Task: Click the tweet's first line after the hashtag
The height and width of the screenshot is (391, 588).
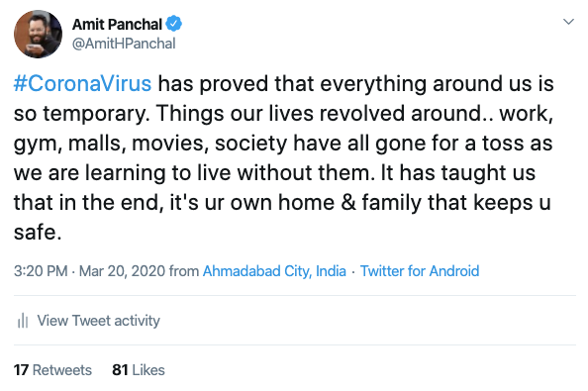Action: pyautogui.click(x=355, y=83)
